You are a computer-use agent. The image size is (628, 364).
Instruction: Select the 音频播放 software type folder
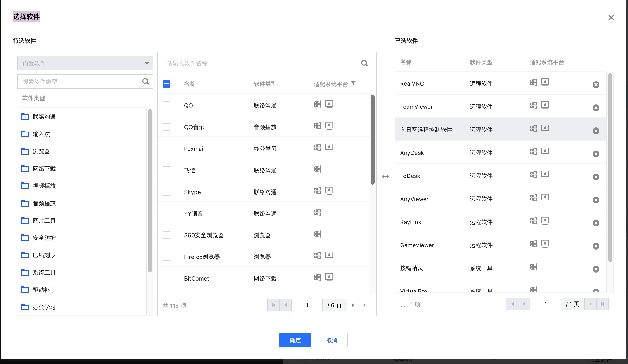pyautogui.click(x=39, y=203)
